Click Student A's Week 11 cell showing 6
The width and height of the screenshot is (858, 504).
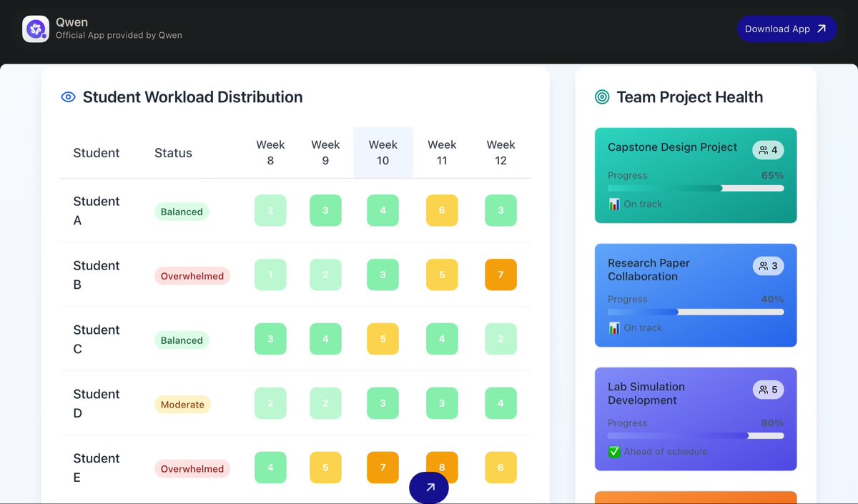click(442, 210)
